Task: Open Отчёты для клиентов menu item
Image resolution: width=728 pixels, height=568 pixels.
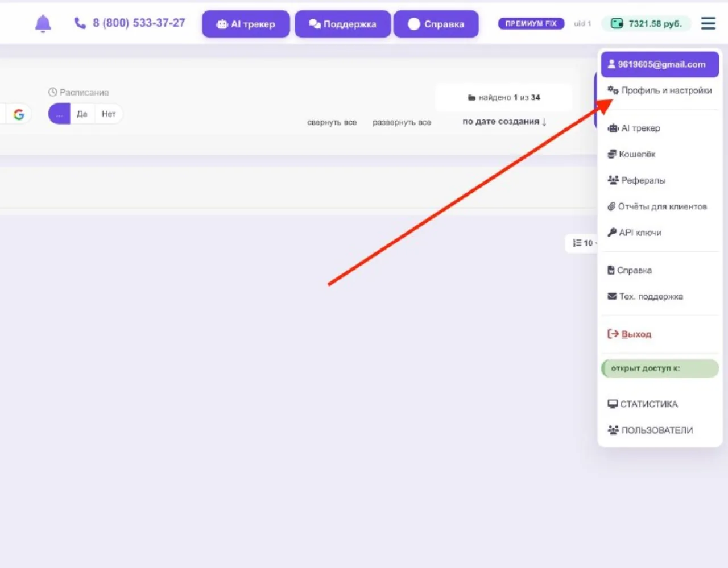Action: coord(660,206)
